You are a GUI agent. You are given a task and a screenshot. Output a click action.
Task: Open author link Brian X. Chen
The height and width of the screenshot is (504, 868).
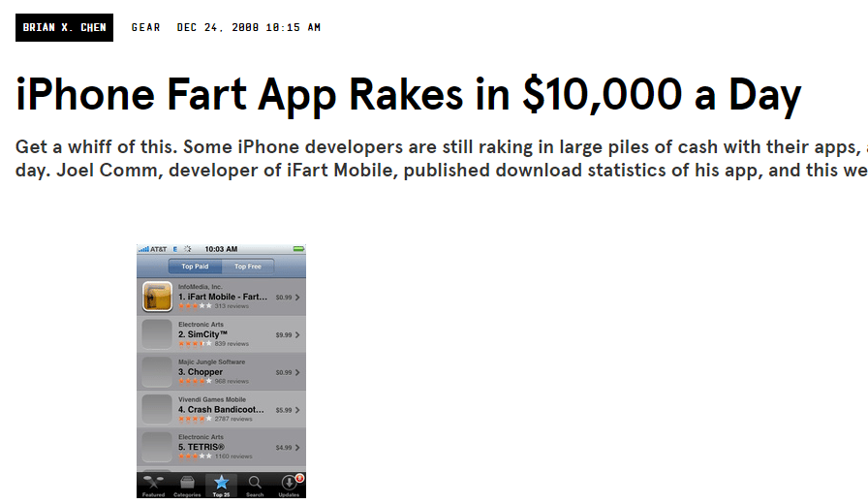[64, 28]
